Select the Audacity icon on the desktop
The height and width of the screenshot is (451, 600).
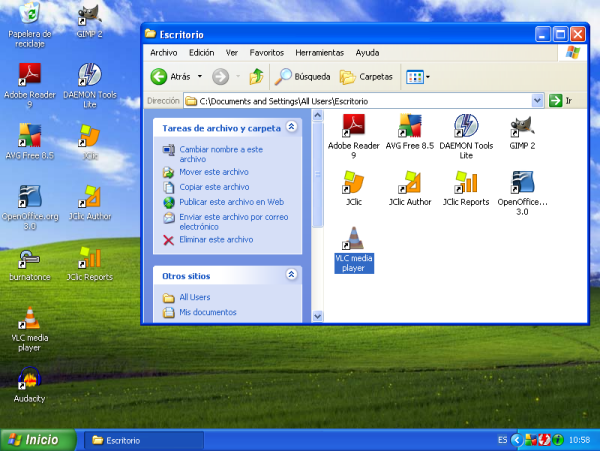[29, 380]
